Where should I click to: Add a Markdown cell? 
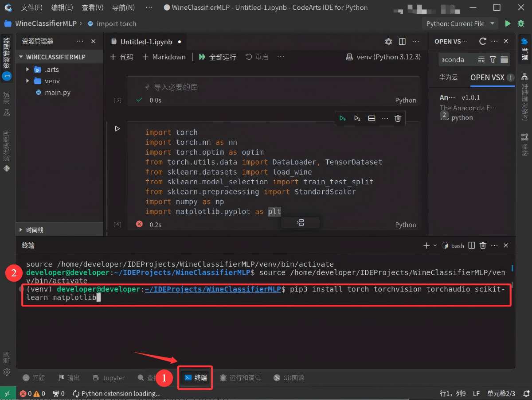[x=164, y=57]
